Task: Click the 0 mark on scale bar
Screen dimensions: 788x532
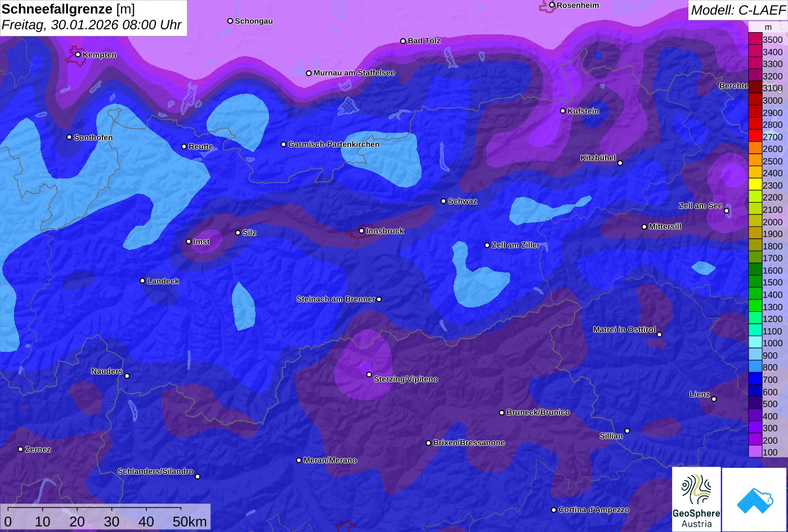Action: 8,521
